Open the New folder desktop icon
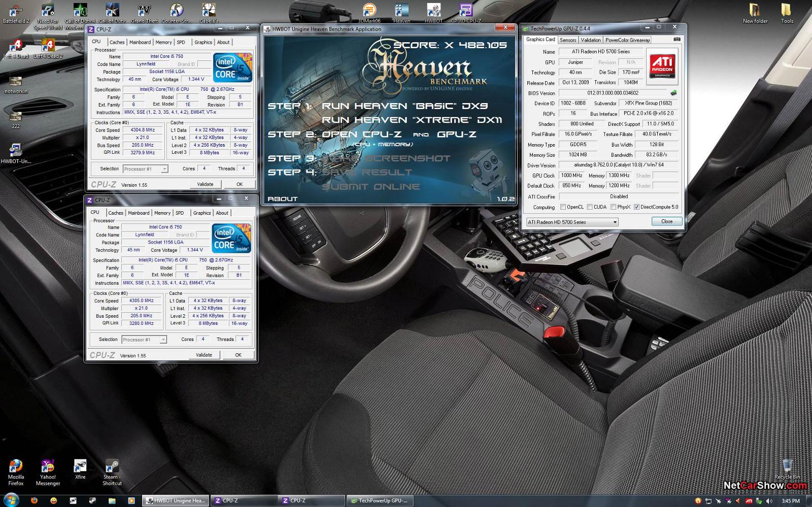The height and width of the screenshot is (507, 812). [x=755, y=13]
